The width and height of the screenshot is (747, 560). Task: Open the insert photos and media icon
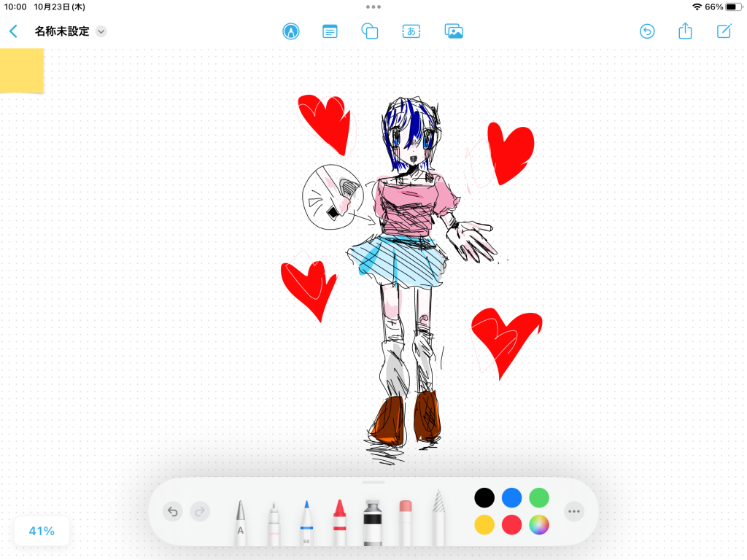pos(454,31)
